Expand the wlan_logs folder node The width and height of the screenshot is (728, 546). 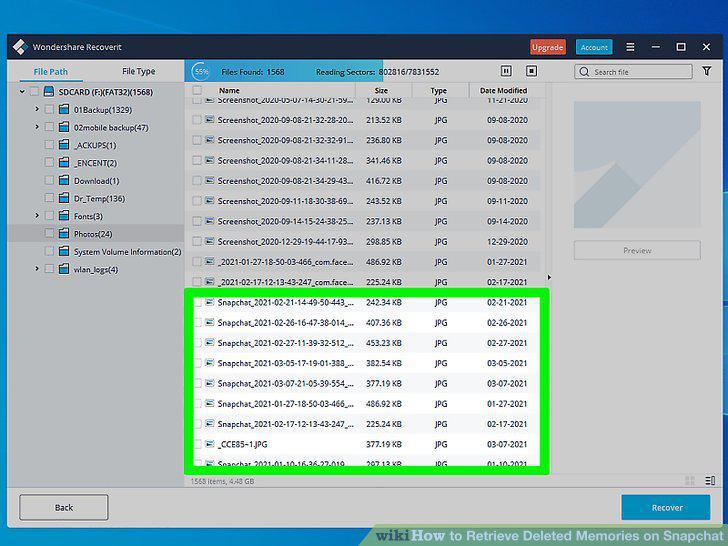pos(37,269)
